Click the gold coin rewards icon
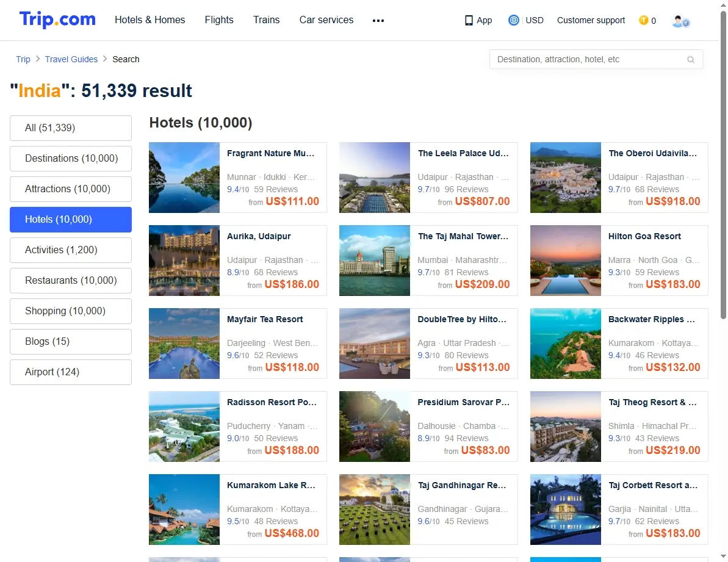Viewport: 728px width, 562px height. tap(644, 20)
